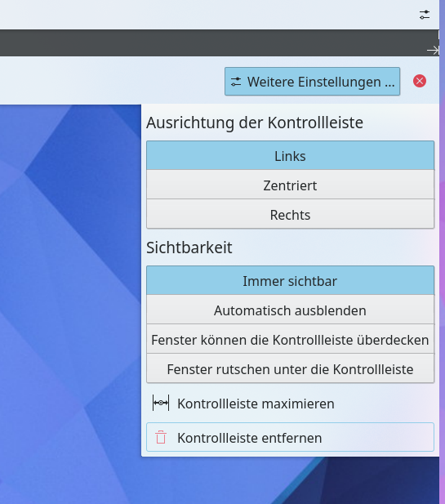The height and width of the screenshot is (504, 445).
Task: Click the white arrow handle on the dark ruler
Action: (x=433, y=51)
